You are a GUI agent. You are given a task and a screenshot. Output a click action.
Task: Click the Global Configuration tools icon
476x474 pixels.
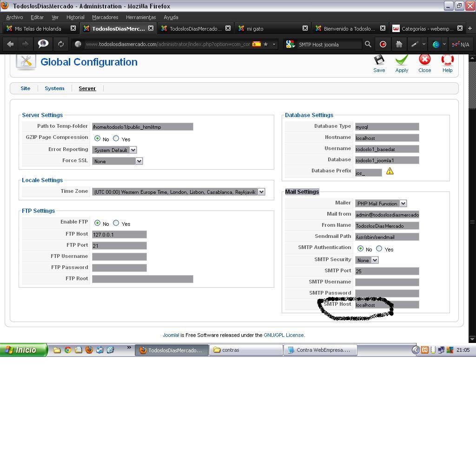pyautogui.click(x=26, y=62)
